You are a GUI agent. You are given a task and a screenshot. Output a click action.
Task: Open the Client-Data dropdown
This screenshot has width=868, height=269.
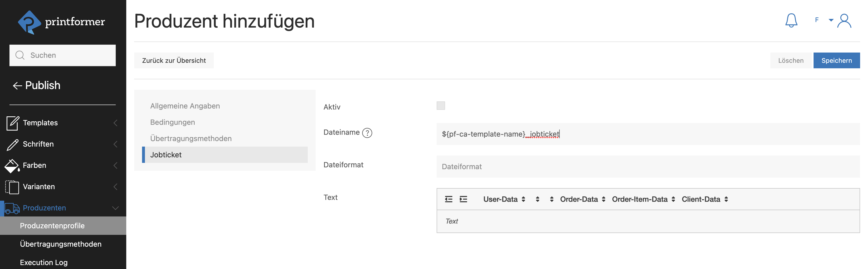point(705,199)
